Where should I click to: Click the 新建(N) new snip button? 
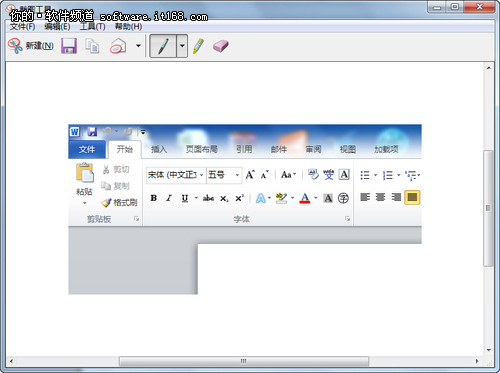coord(31,46)
